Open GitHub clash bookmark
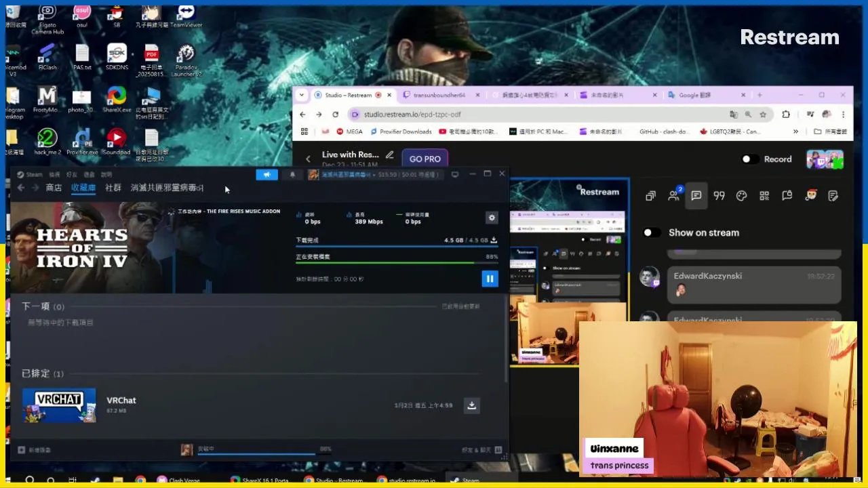 click(663, 131)
